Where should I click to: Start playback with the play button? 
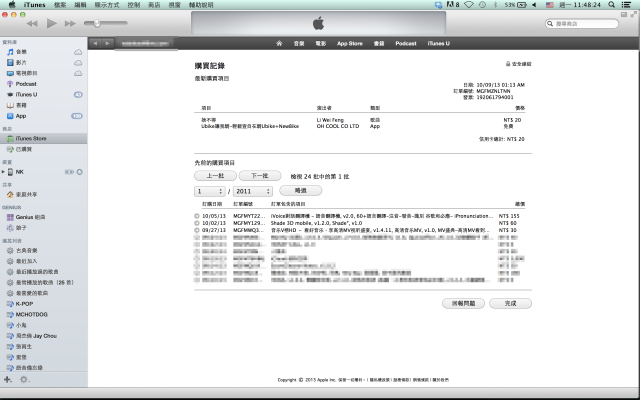click(51, 23)
